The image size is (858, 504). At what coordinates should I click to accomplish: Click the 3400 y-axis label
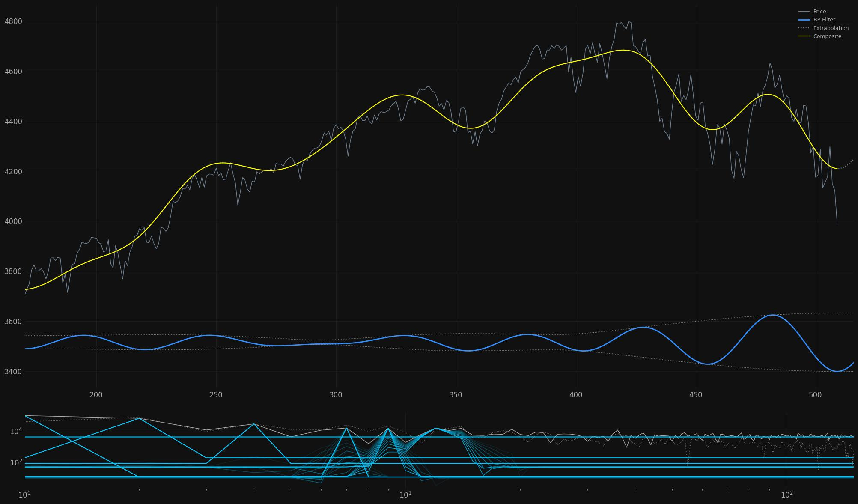[x=13, y=372]
